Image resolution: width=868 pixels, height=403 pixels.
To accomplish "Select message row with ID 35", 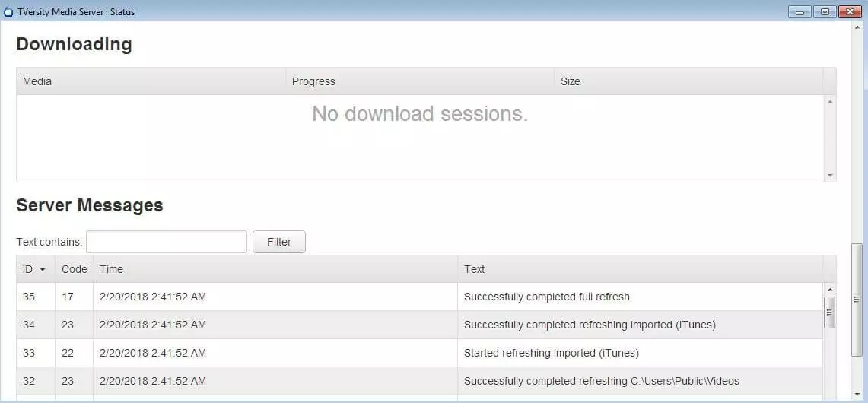I will pos(420,297).
